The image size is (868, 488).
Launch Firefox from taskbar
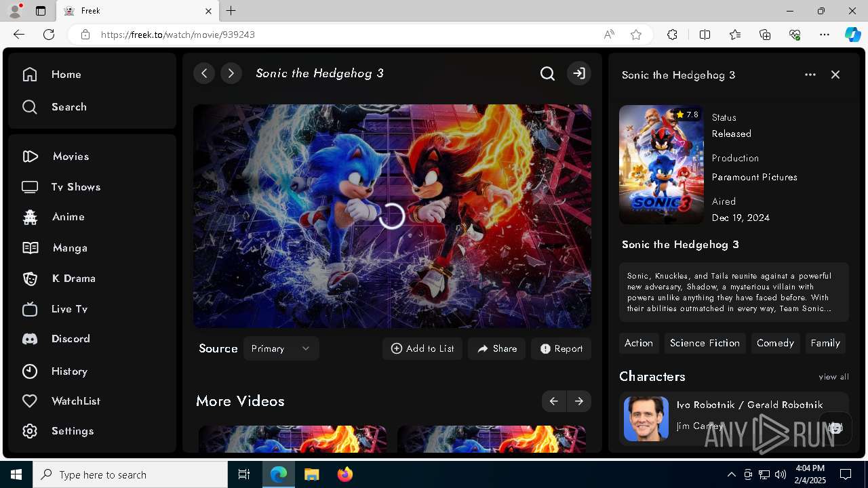coord(345,474)
